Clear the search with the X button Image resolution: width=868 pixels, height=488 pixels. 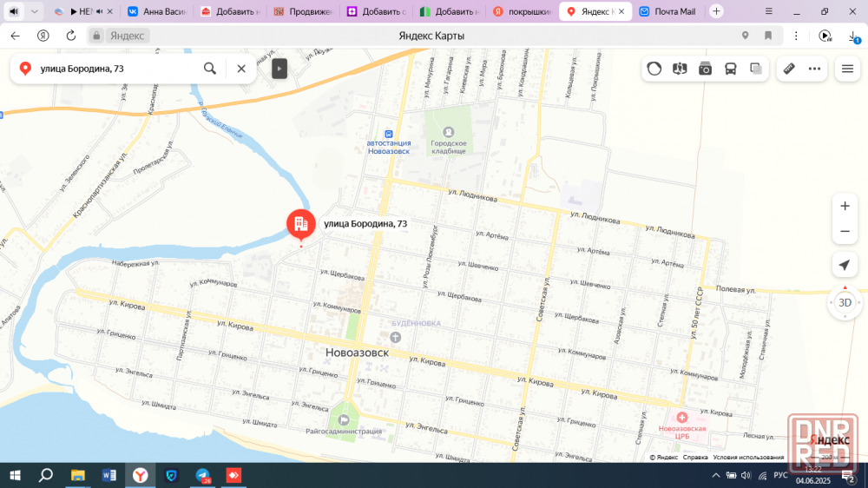click(241, 69)
